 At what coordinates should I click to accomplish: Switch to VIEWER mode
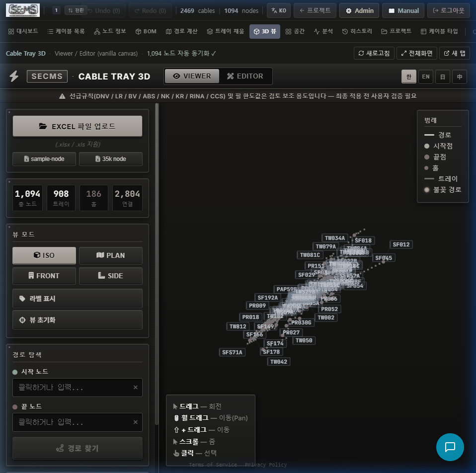tap(192, 76)
